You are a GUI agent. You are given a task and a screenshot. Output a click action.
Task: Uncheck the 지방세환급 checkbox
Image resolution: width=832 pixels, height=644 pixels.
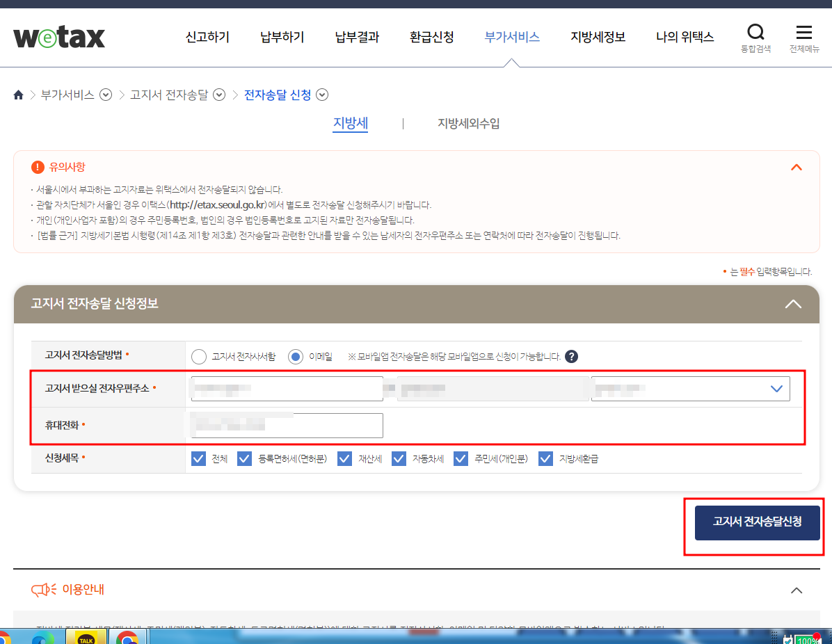(x=545, y=458)
